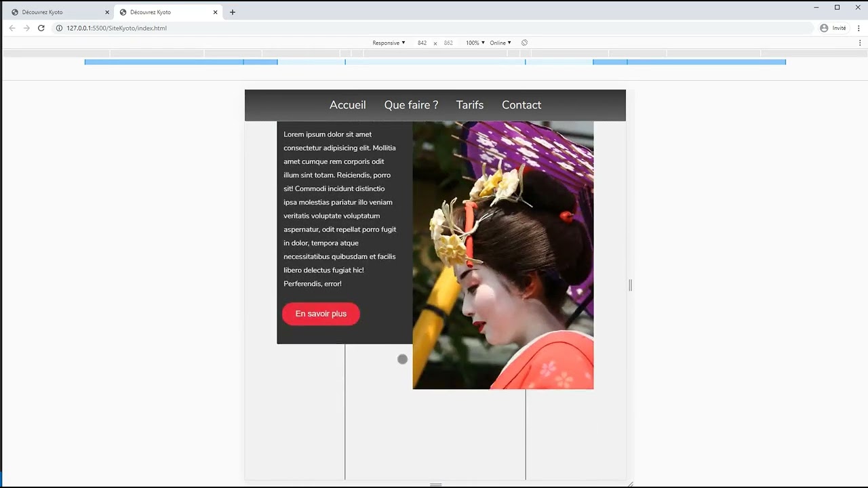Select the second Découvrez Kyoto tab
The image size is (868, 488).
(x=168, y=12)
